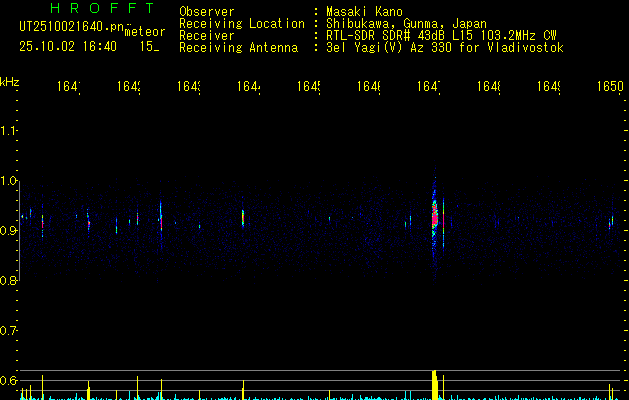The height and width of the screenshot is (400, 629).
Task: Click the 1650 time axis label
Action: point(610,86)
